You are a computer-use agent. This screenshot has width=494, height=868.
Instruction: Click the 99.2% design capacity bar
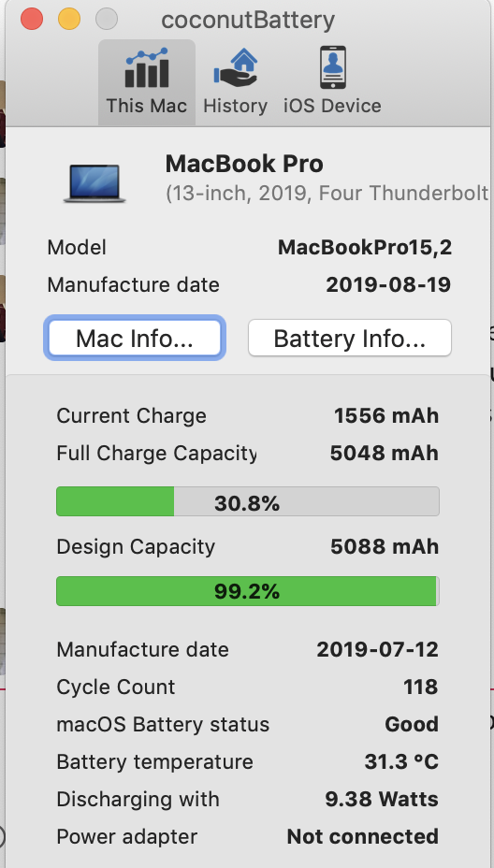(248, 591)
